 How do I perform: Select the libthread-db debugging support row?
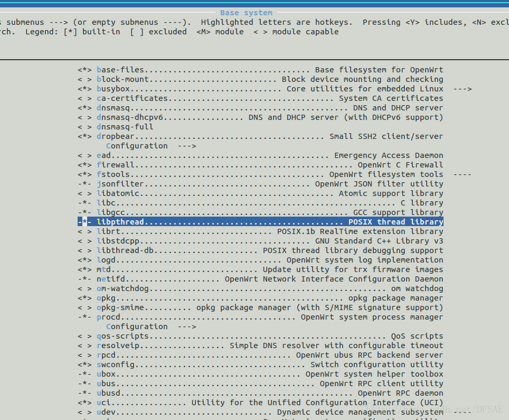(260, 250)
